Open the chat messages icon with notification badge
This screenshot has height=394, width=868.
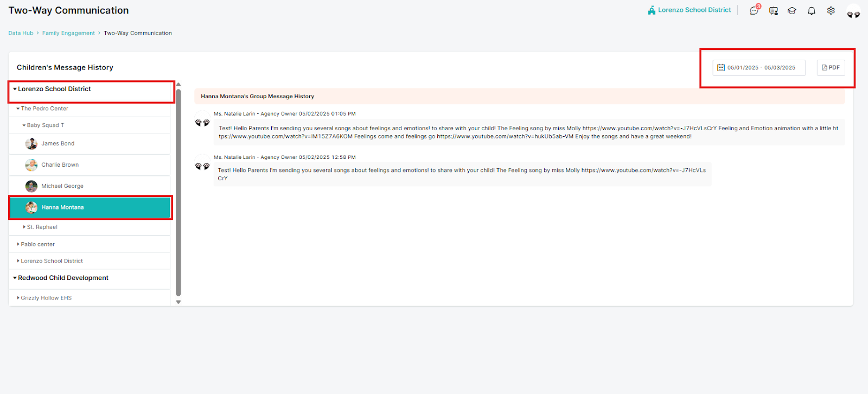pos(755,10)
